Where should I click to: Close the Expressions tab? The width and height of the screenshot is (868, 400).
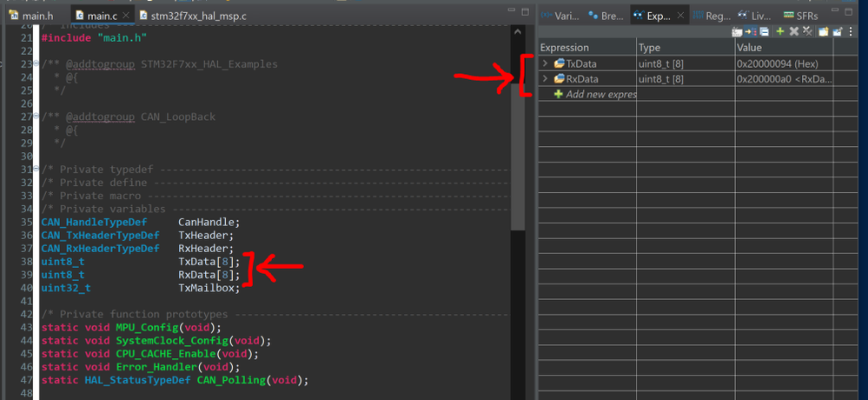[681, 16]
